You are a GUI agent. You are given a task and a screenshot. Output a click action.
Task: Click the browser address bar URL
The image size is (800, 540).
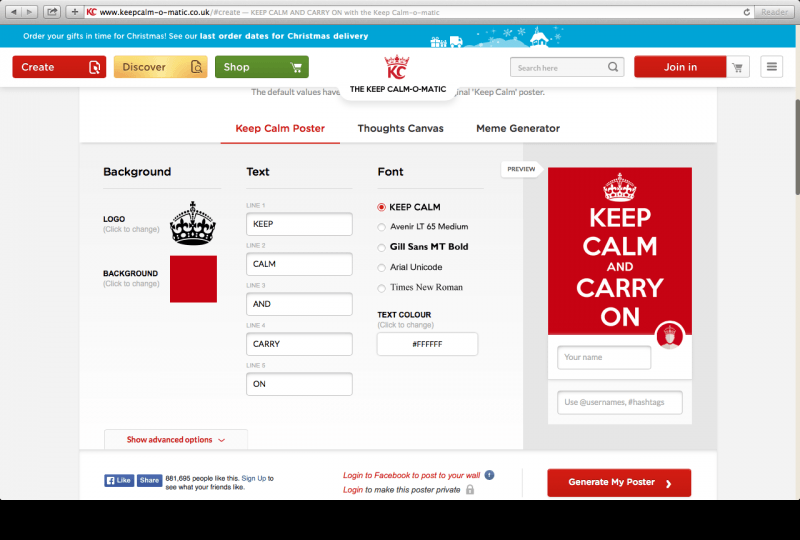click(x=155, y=12)
